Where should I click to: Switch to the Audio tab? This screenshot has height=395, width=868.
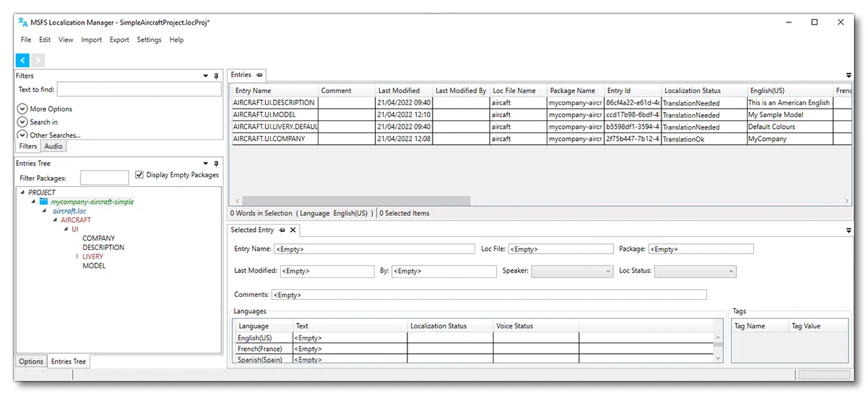click(x=53, y=146)
